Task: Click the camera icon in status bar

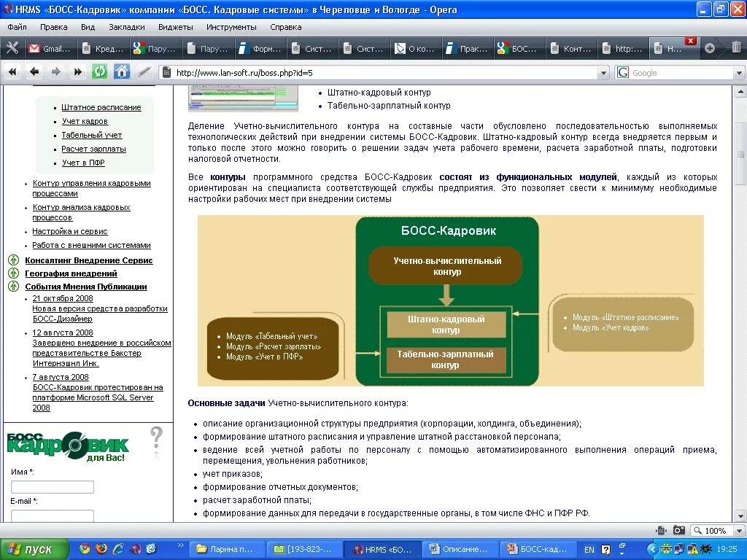Action: click(679, 530)
